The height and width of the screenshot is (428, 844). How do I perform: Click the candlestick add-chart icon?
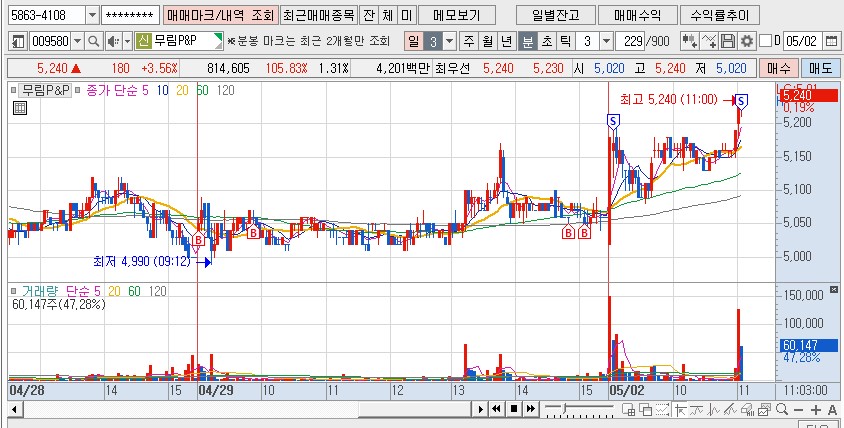(690, 41)
